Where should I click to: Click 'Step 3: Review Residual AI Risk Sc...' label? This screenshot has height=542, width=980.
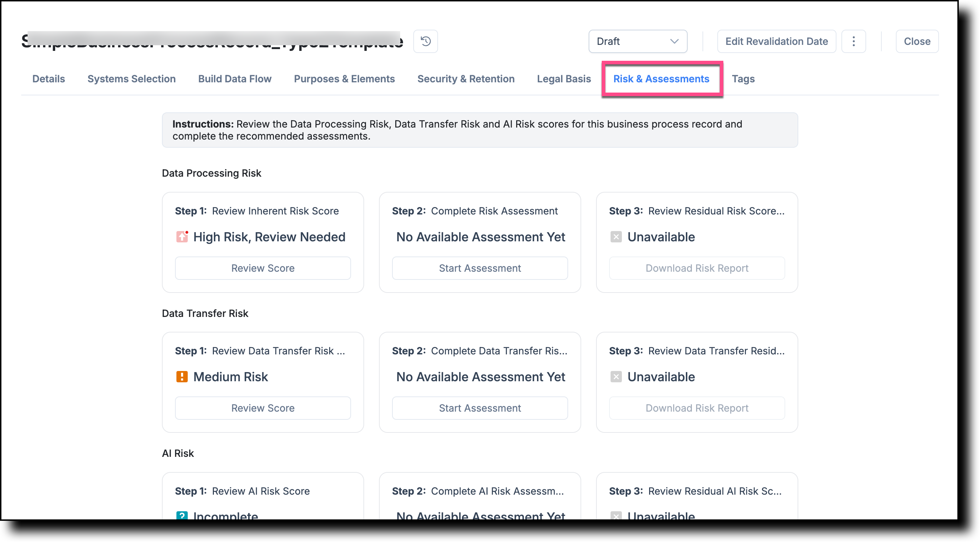[x=695, y=491]
